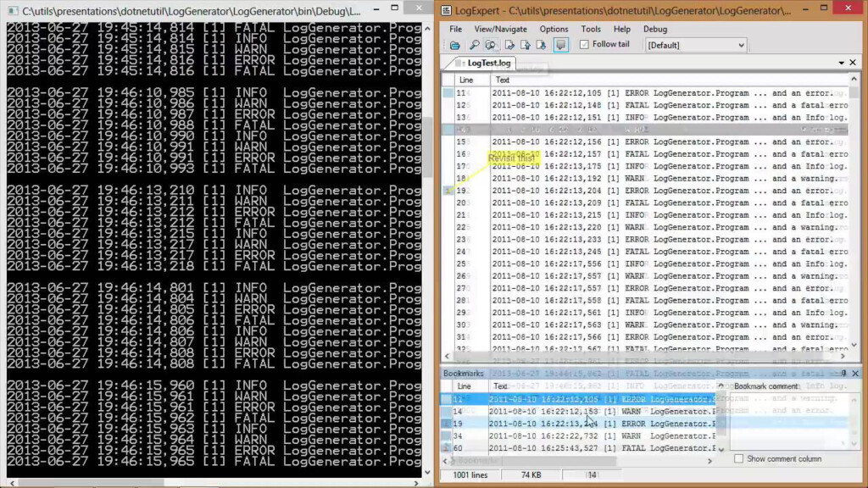Click log view horizontal scrollbar left arrow
868x488 pixels.
(448, 356)
